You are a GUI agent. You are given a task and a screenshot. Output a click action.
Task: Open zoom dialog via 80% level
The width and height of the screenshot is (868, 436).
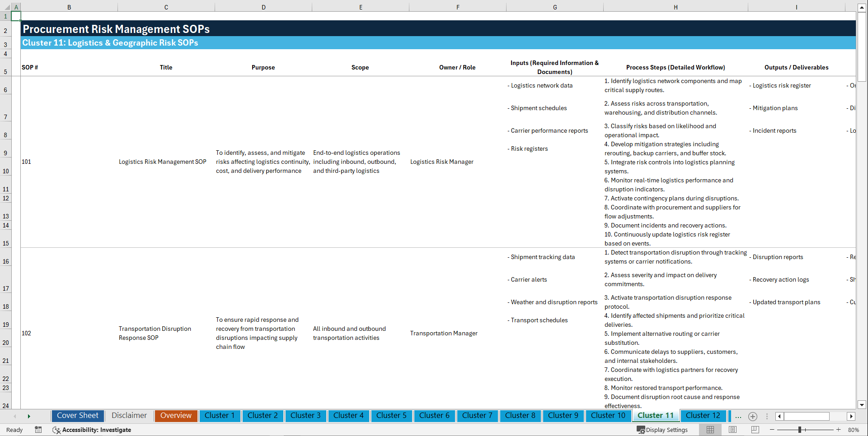(854, 430)
